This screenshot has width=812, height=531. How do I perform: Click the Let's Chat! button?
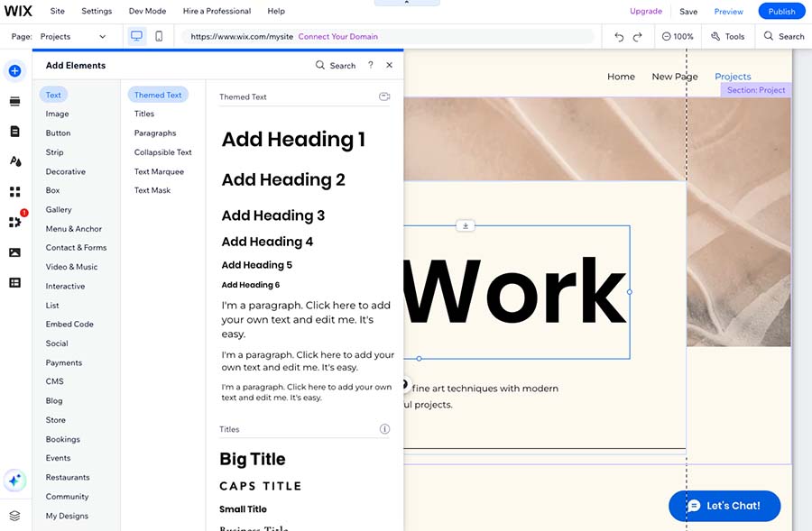724,506
